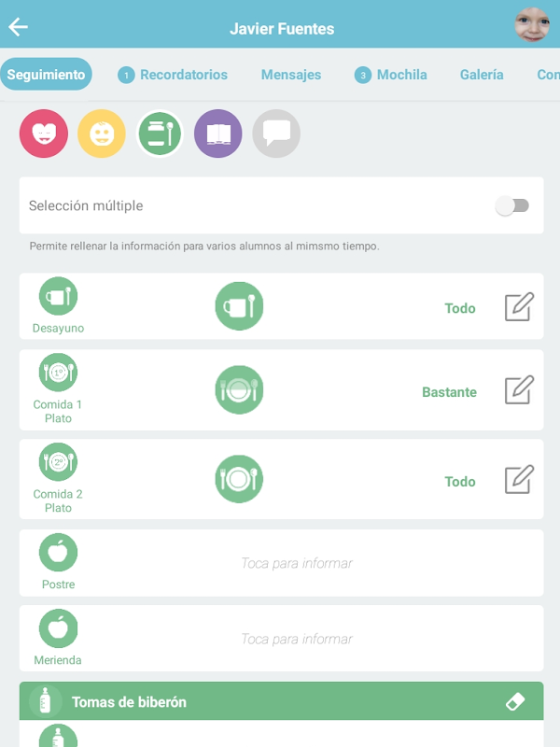560x747 pixels.
Task: Go back with the arrow icon
Action: [x=19, y=27]
